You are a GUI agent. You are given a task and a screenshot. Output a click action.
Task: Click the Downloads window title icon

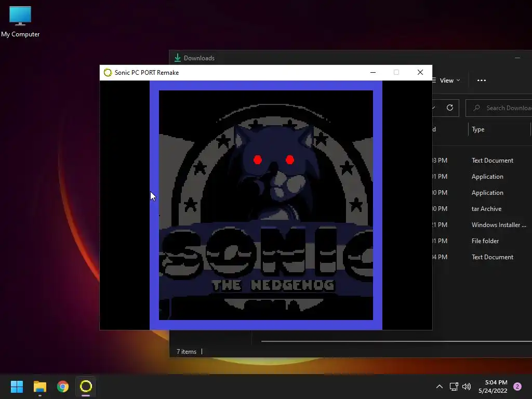(178, 58)
